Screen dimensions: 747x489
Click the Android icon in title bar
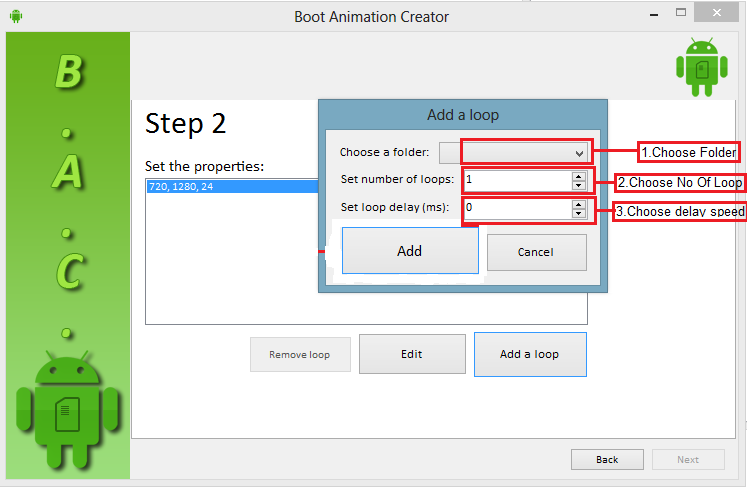tap(15, 16)
